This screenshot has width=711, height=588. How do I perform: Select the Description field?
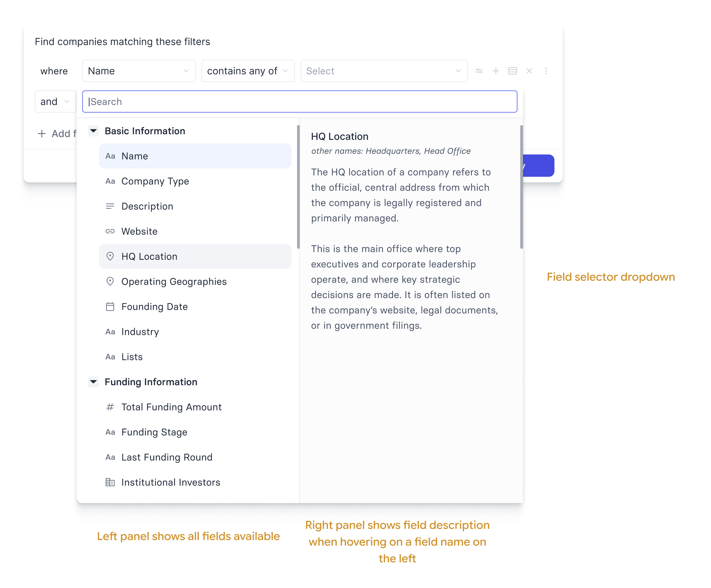click(195, 206)
